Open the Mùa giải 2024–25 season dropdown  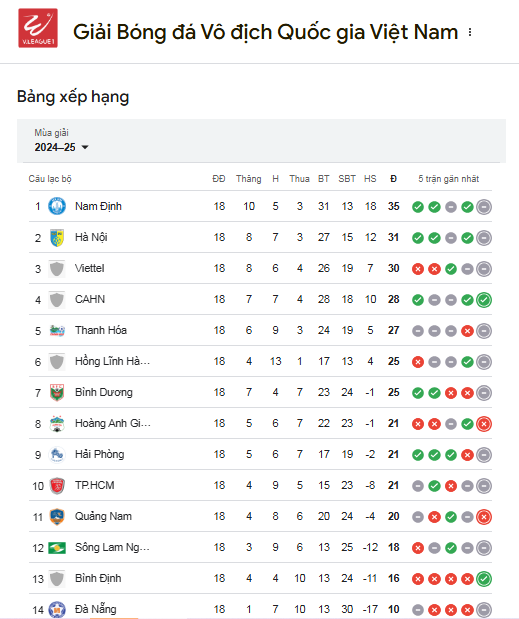pos(61,141)
